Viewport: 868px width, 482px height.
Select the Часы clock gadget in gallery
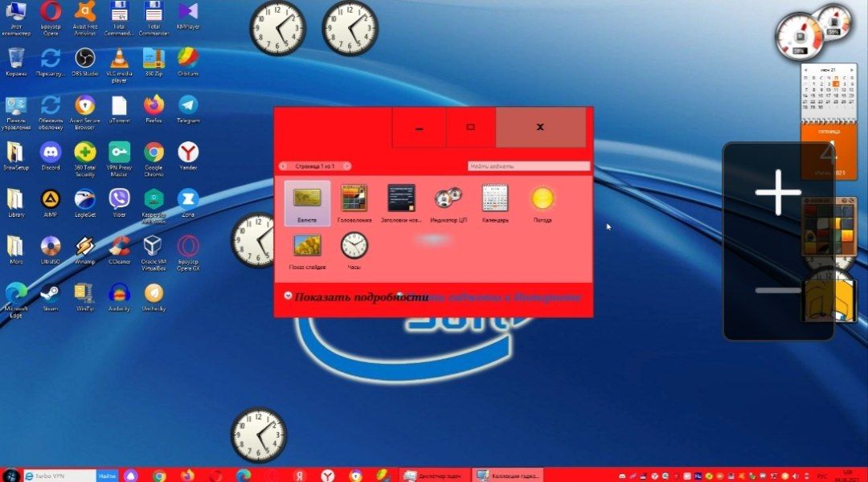pyautogui.click(x=354, y=251)
